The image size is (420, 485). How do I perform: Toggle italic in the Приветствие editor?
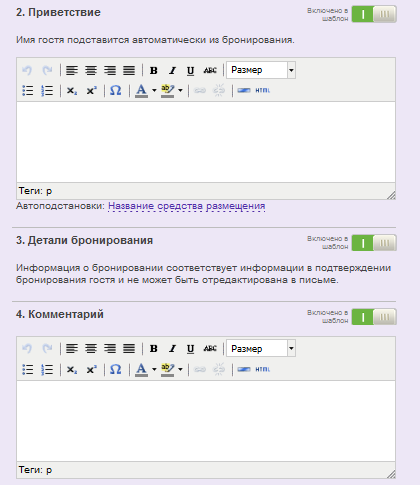(172, 70)
